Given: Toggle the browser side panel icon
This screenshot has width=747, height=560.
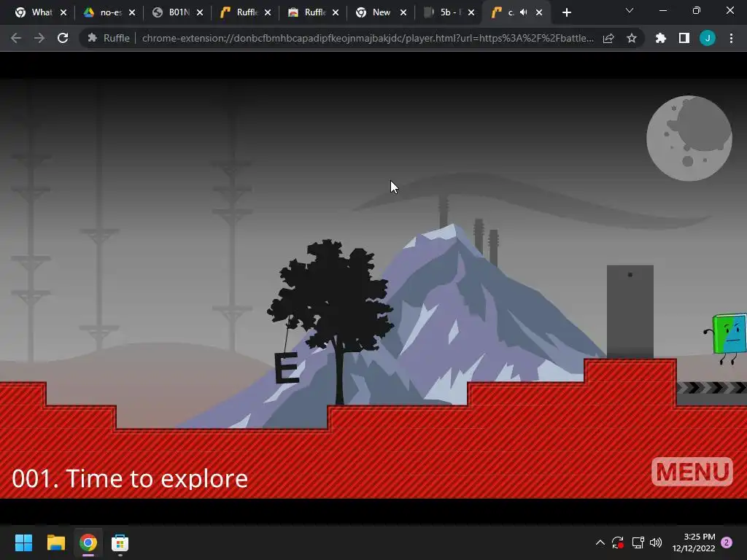Looking at the screenshot, I should point(684,38).
